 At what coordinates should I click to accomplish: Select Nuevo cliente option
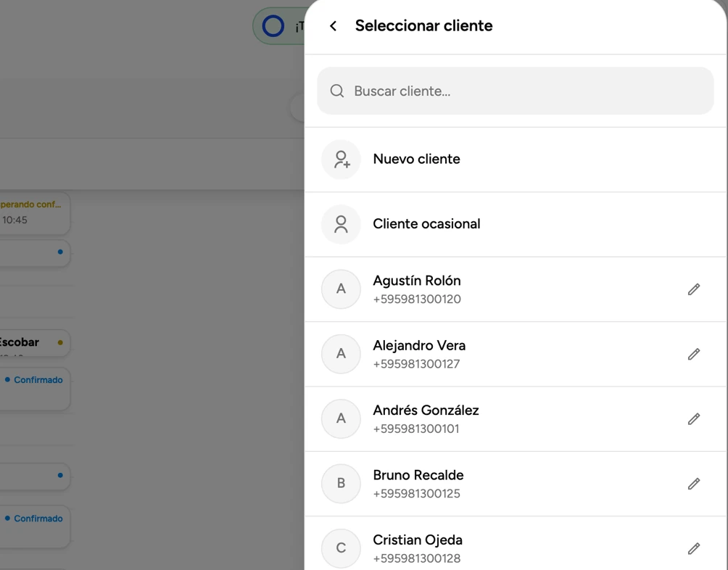pos(516,160)
